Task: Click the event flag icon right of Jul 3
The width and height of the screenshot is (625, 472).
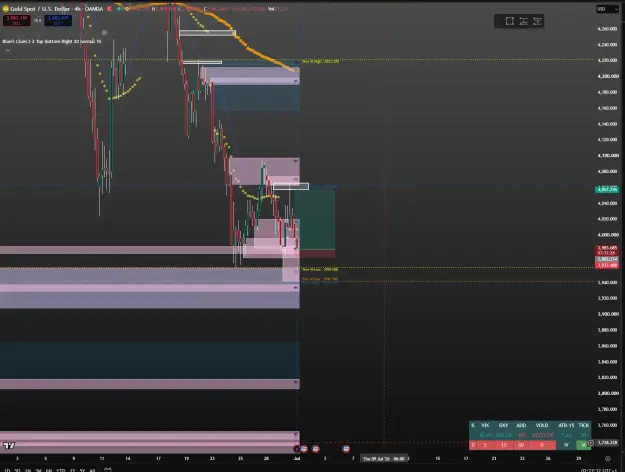Action: tap(346, 449)
